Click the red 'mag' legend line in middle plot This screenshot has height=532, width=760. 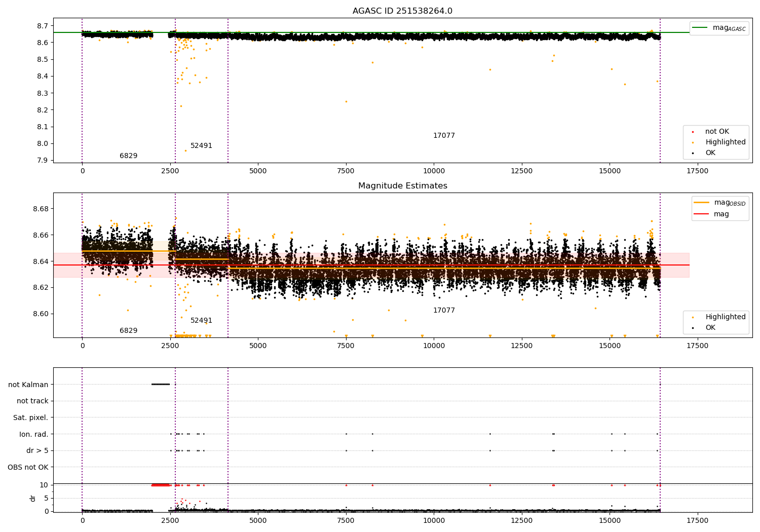point(702,214)
